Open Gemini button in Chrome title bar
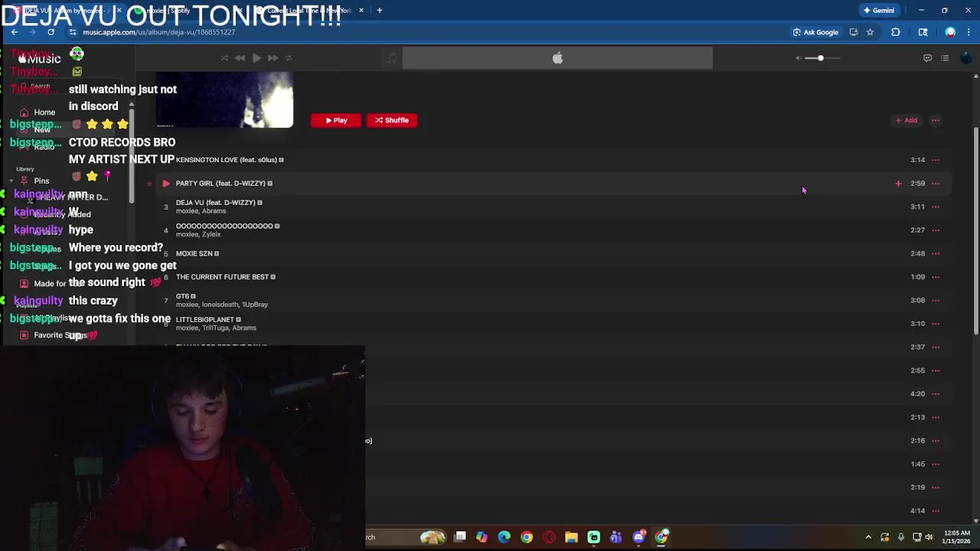Screen dimensions: 980x551 point(878,11)
